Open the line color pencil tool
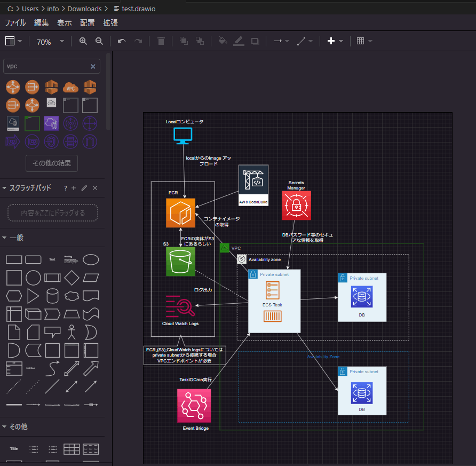Screen dimensions: 476x466 239,41
